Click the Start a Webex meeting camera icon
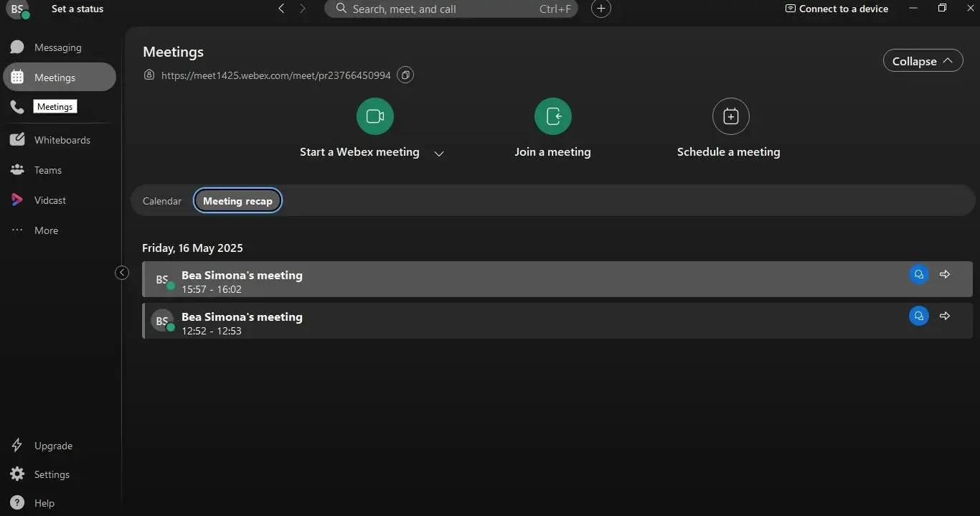The height and width of the screenshot is (516, 980). click(374, 116)
